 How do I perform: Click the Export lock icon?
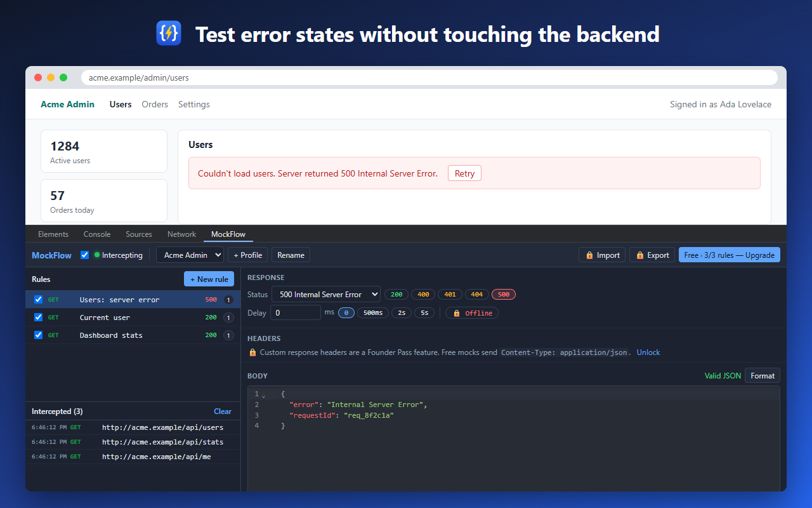click(640, 255)
